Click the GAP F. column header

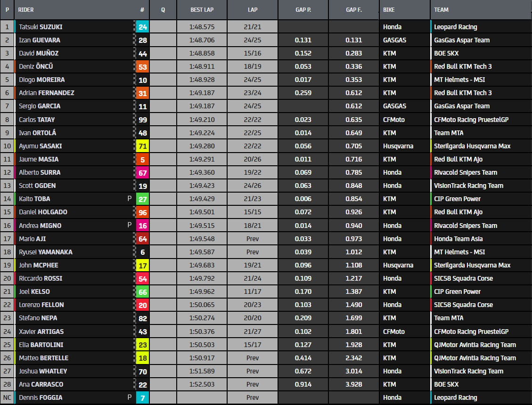[353, 9]
